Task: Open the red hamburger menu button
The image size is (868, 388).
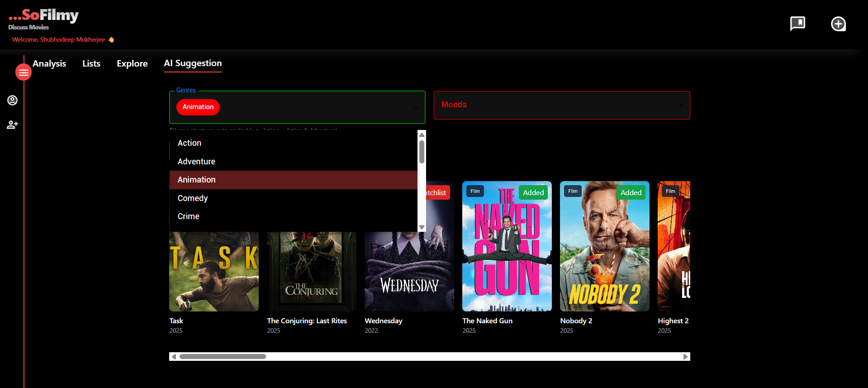Action: [x=24, y=72]
